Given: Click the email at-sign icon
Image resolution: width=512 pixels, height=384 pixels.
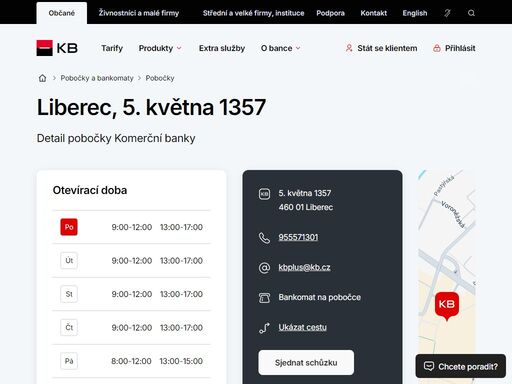Looking at the screenshot, I should click(x=264, y=268).
